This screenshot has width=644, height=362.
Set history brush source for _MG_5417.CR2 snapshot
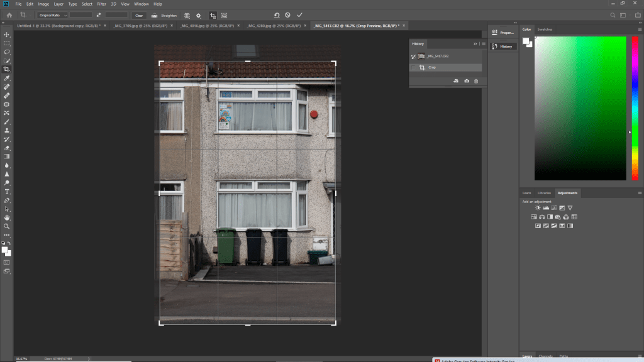point(414,57)
